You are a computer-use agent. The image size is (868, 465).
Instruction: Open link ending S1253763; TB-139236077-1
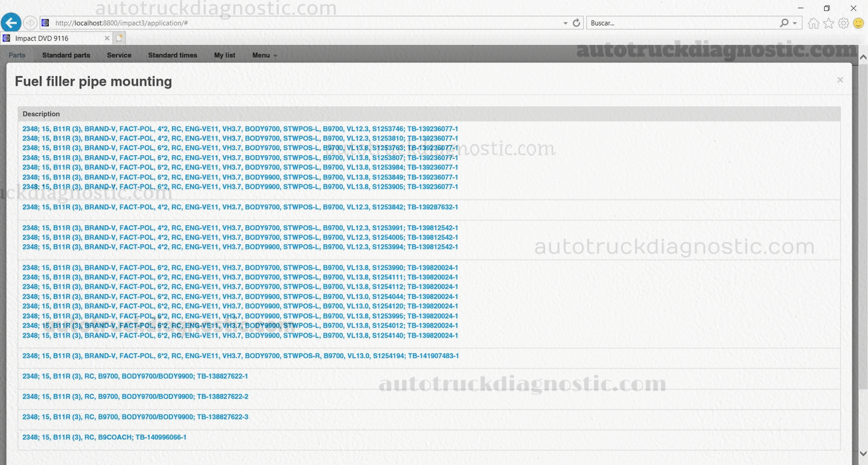click(240, 148)
